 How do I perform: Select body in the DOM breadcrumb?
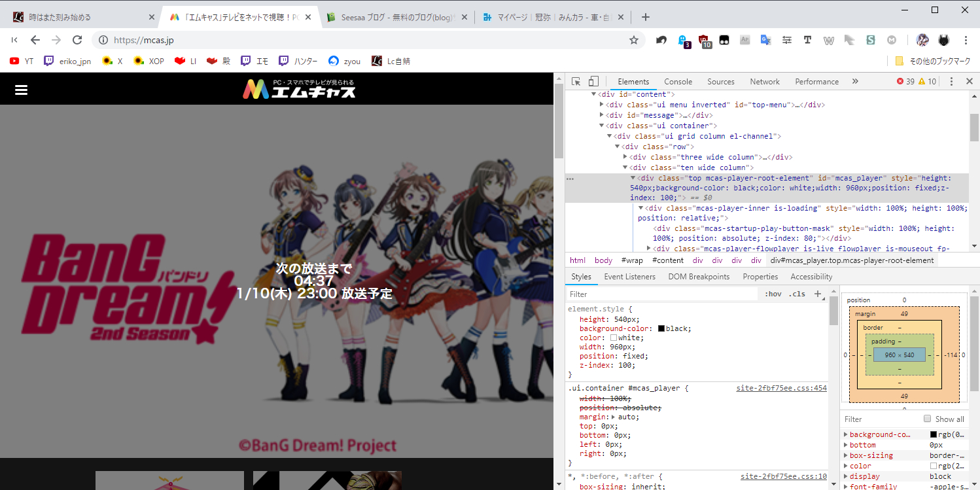[x=603, y=260]
